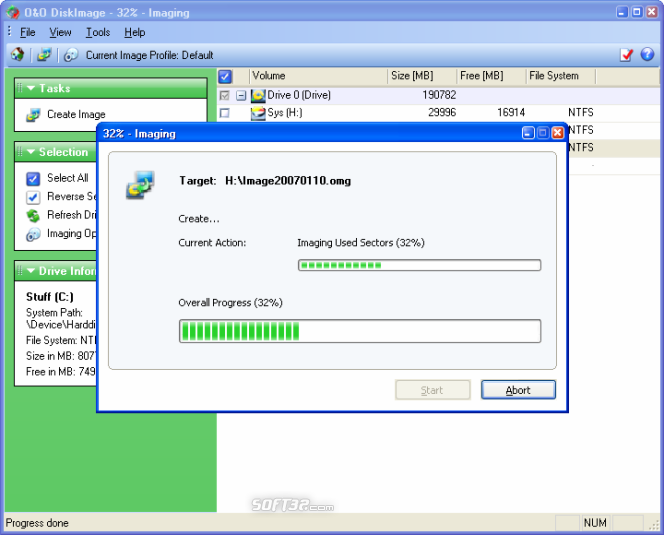Click the 29996 size cell
This screenshot has height=535, width=664.
coord(442,113)
